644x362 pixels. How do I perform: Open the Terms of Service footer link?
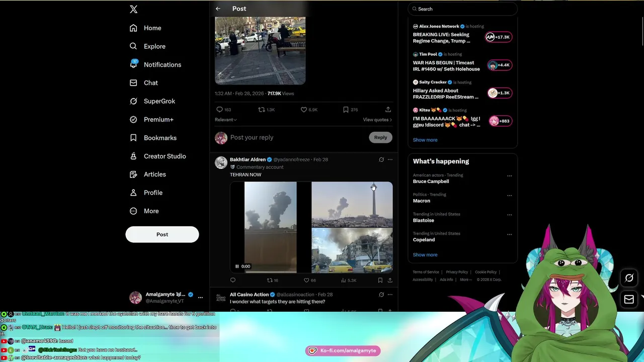point(426,272)
